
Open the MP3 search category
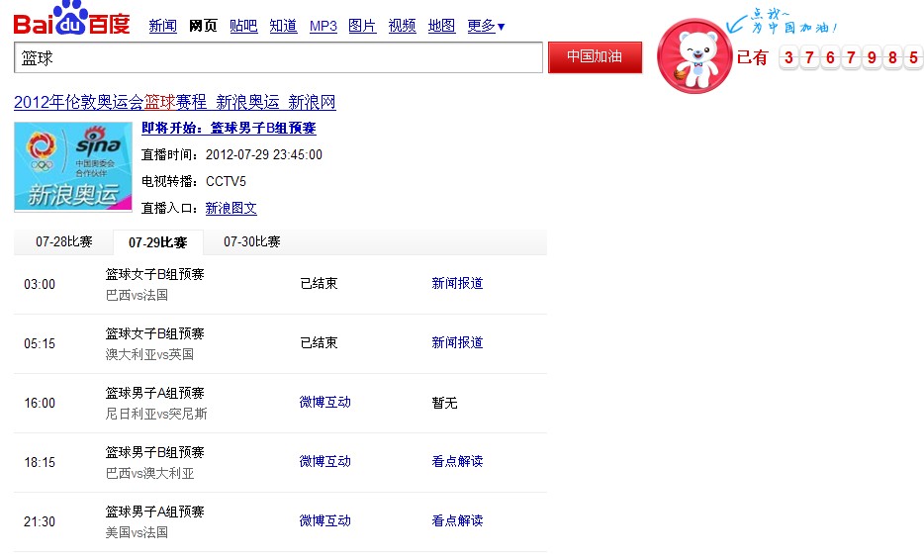tap(323, 27)
